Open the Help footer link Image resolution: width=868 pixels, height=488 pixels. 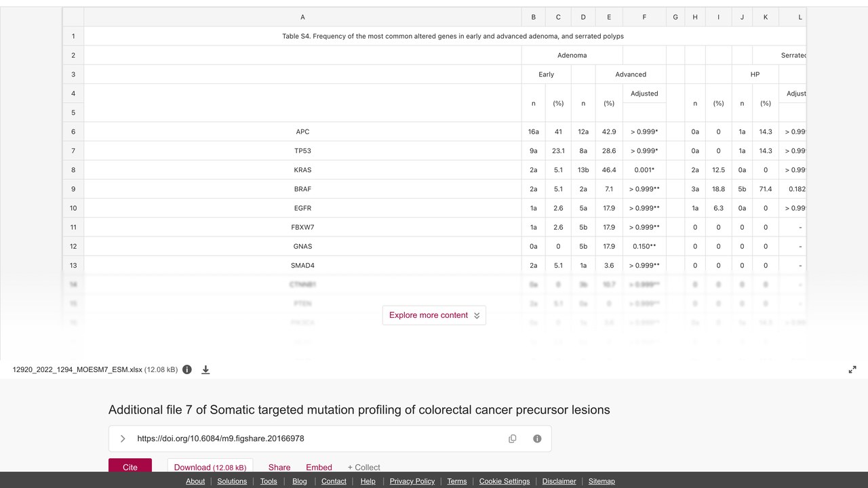[368, 481]
